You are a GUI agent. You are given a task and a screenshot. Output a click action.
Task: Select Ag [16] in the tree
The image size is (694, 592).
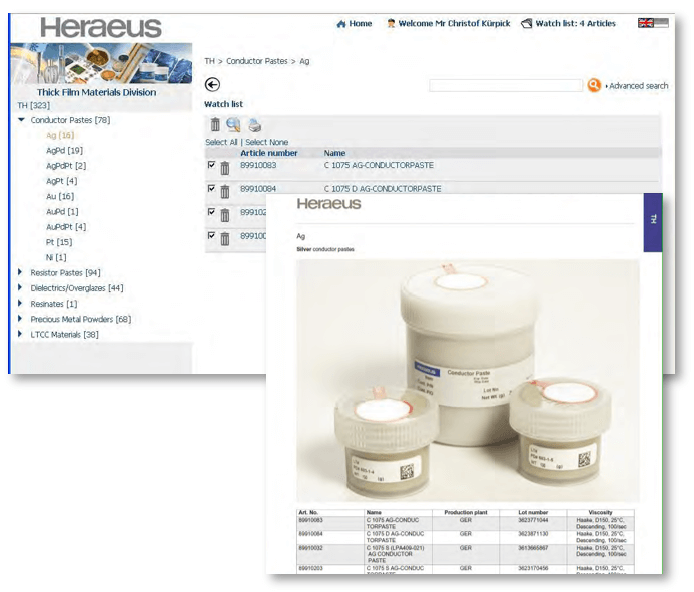pos(60,135)
